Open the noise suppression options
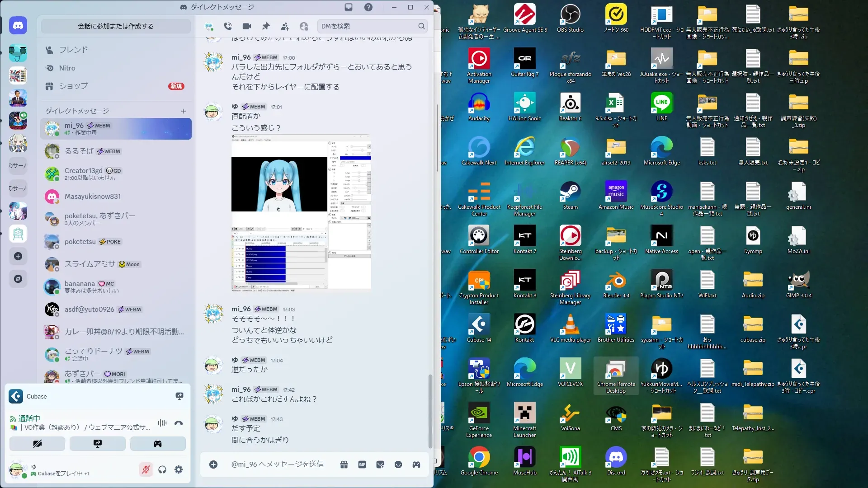 pyautogui.click(x=162, y=423)
